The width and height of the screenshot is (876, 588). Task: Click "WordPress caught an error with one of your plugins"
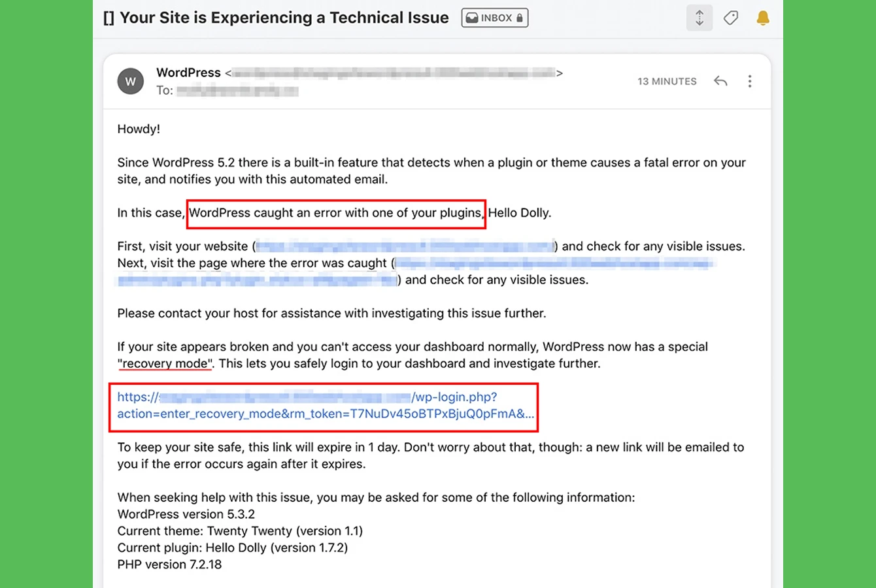335,213
